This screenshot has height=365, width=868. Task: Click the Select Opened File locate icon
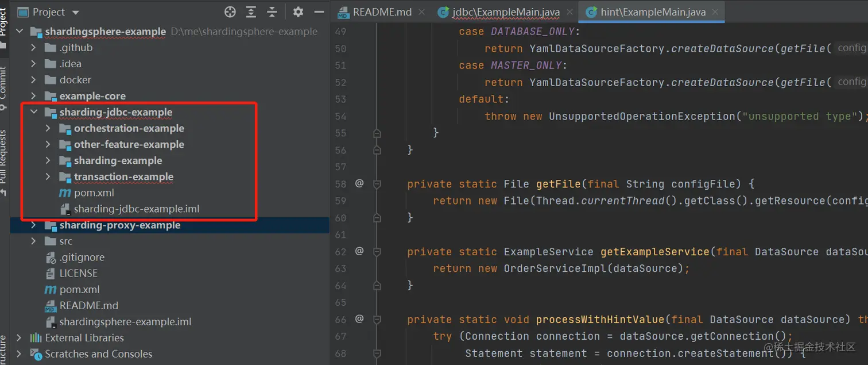230,11
